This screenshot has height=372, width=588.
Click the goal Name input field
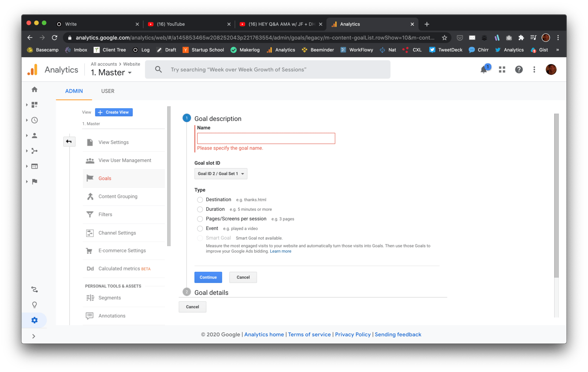(x=266, y=138)
